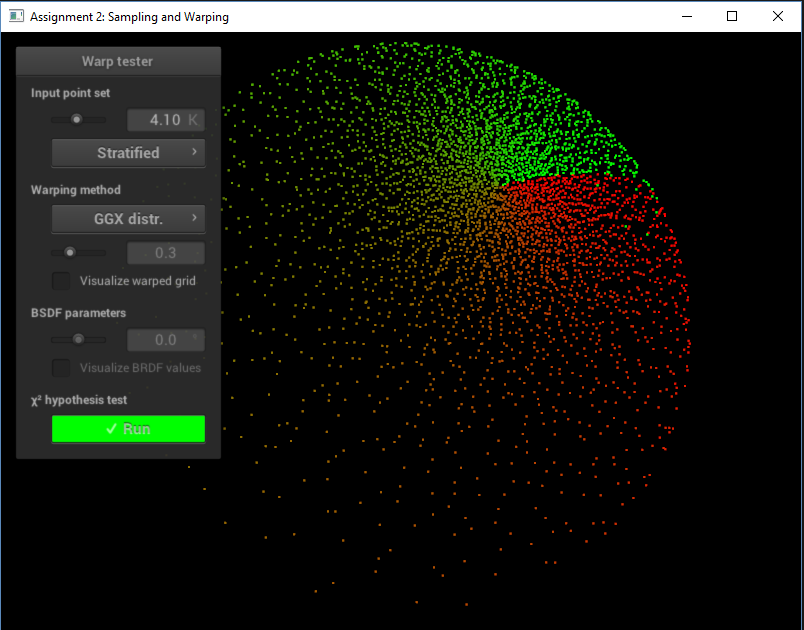
Task: Click the BSDF parameters angle slider
Action: coord(78,339)
